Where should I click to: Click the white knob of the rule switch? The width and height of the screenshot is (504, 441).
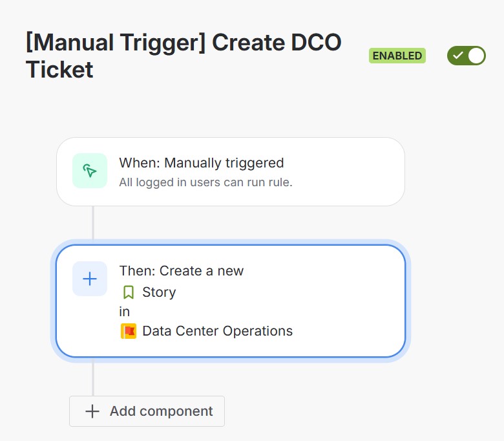[x=476, y=56]
